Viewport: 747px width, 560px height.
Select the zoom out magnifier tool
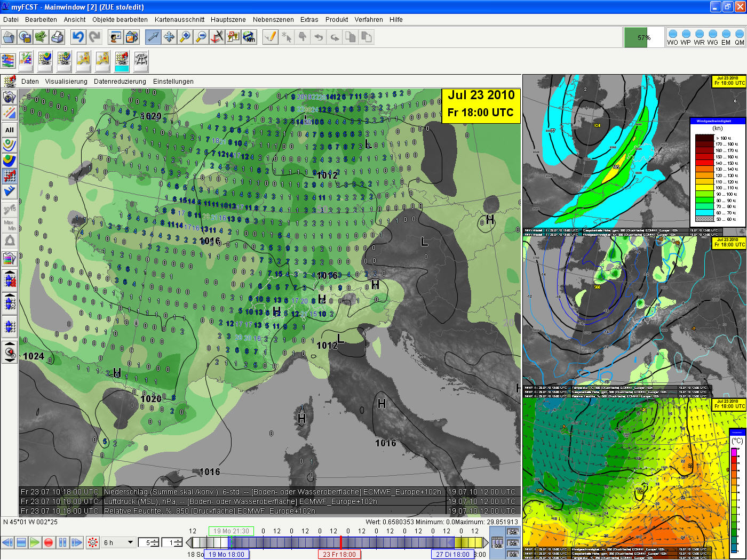click(201, 37)
